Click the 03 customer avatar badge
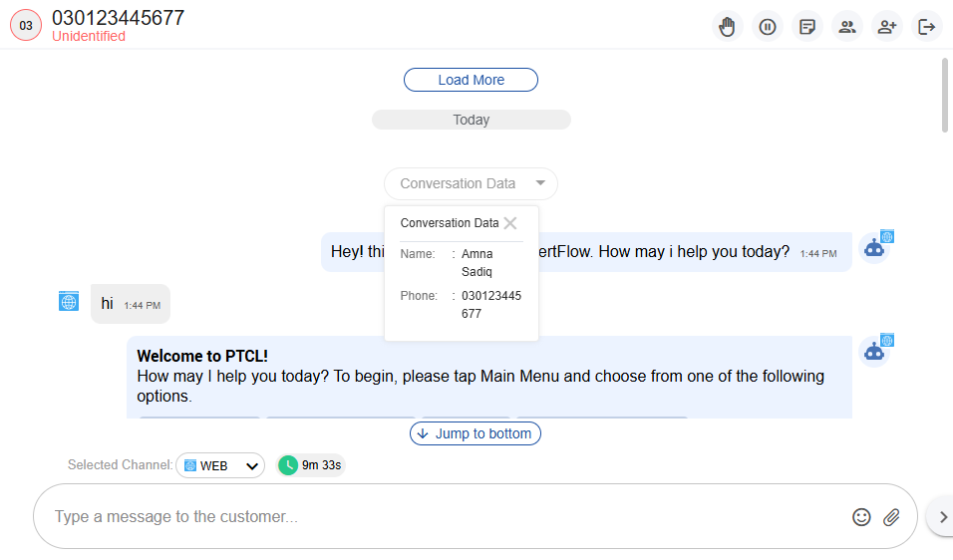This screenshot has width=953, height=560. click(26, 26)
